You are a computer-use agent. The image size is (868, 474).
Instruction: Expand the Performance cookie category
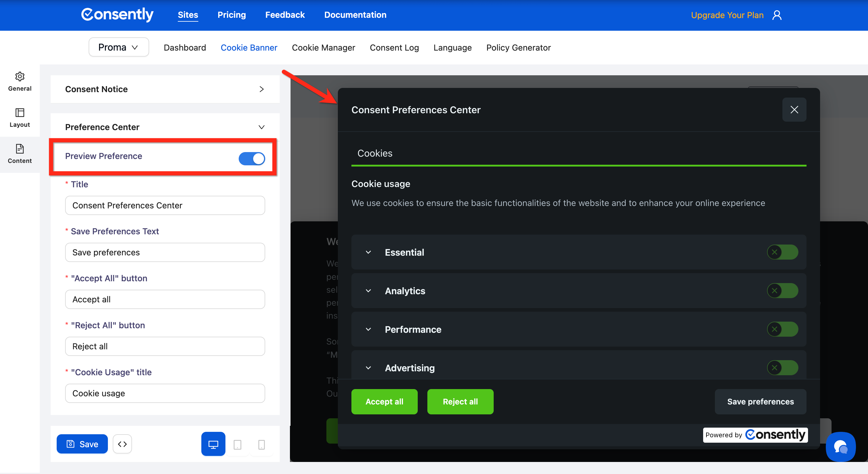click(368, 329)
